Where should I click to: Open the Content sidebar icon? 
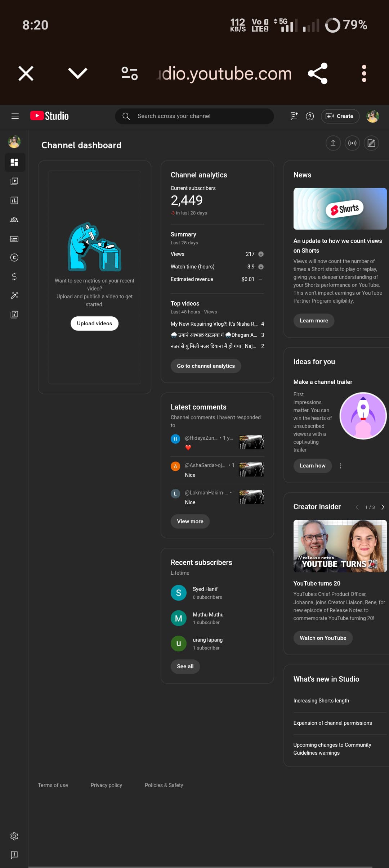point(14,181)
